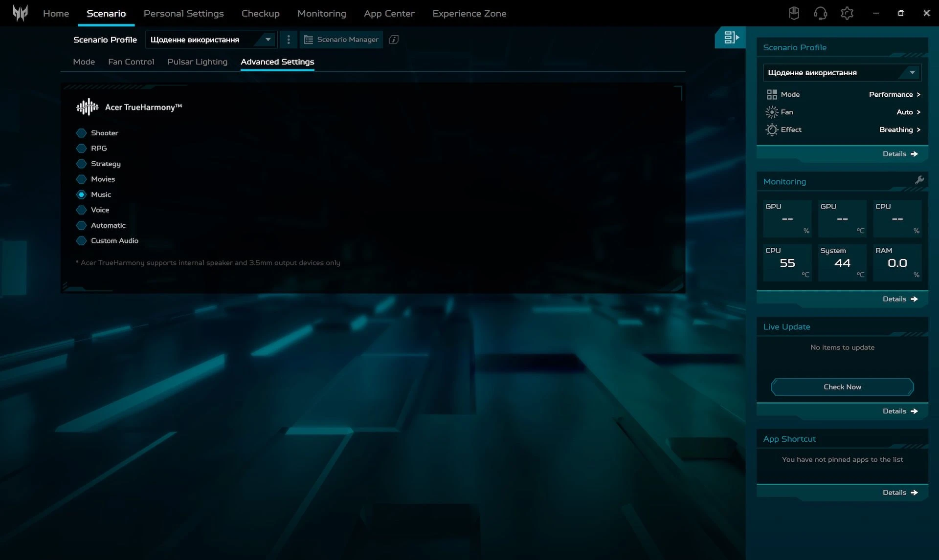Expand the Breathing effect option
Viewport: 939px width, 560px height.
tap(900, 129)
